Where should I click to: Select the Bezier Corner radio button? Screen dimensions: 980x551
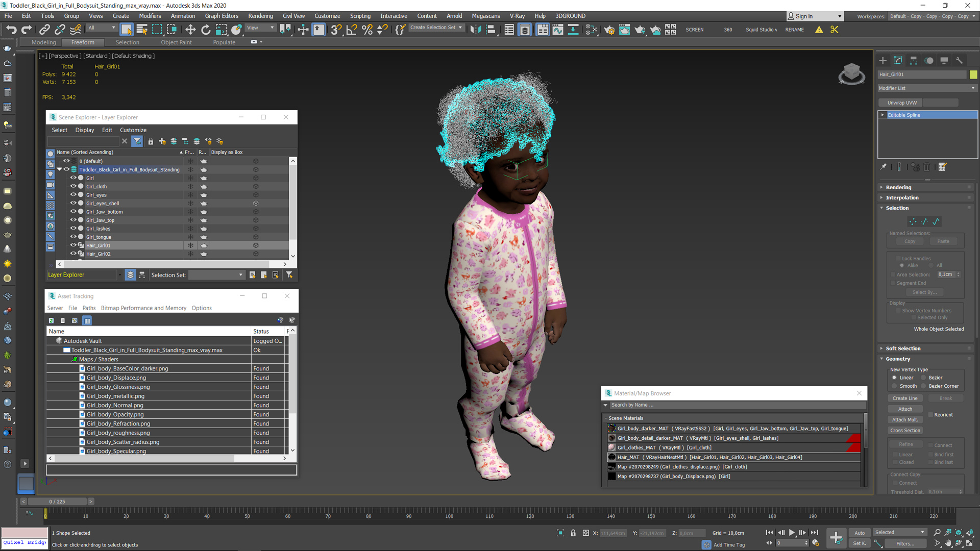(x=923, y=386)
